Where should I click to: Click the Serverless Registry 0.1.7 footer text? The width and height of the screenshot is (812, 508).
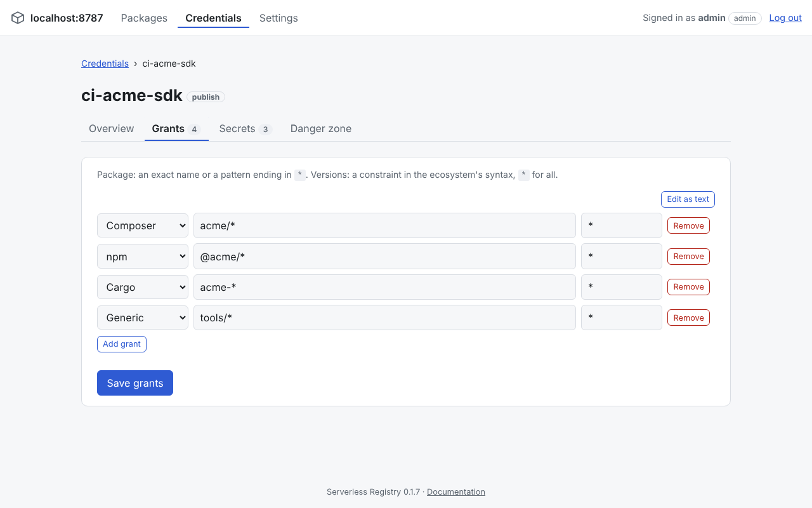click(x=373, y=491)
